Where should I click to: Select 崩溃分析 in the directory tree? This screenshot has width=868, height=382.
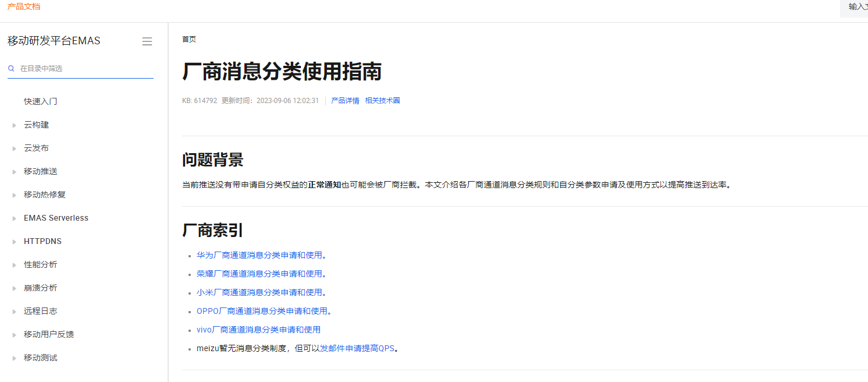coord(41,288)
